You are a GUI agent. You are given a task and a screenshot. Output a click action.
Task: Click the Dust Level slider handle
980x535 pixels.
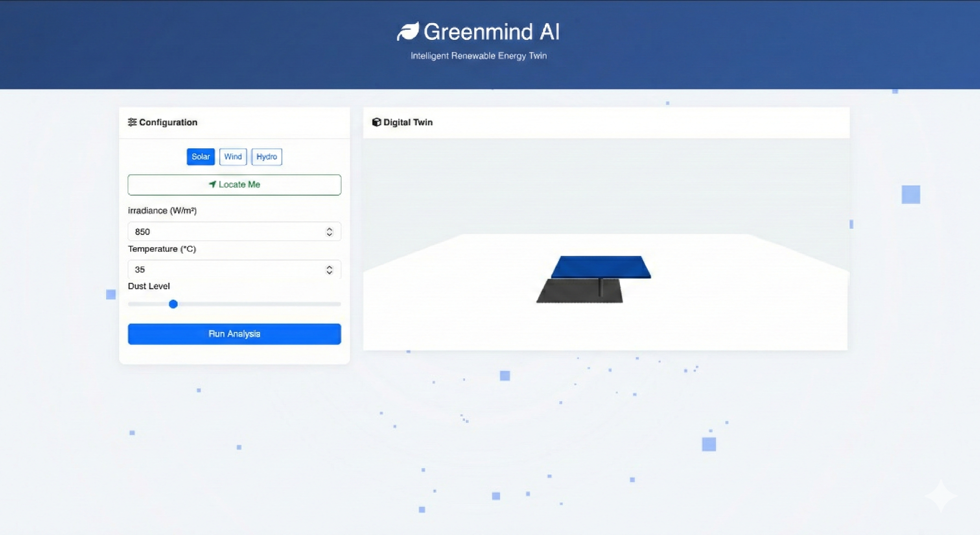[x=173, y=304]
